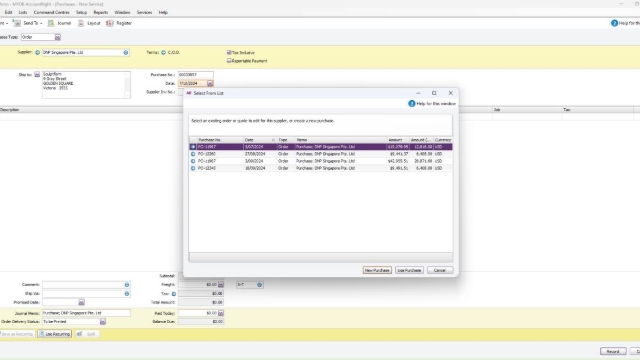Click the Paid Today amount field
This screenshot has height=360, width=640.
(198, 313)
